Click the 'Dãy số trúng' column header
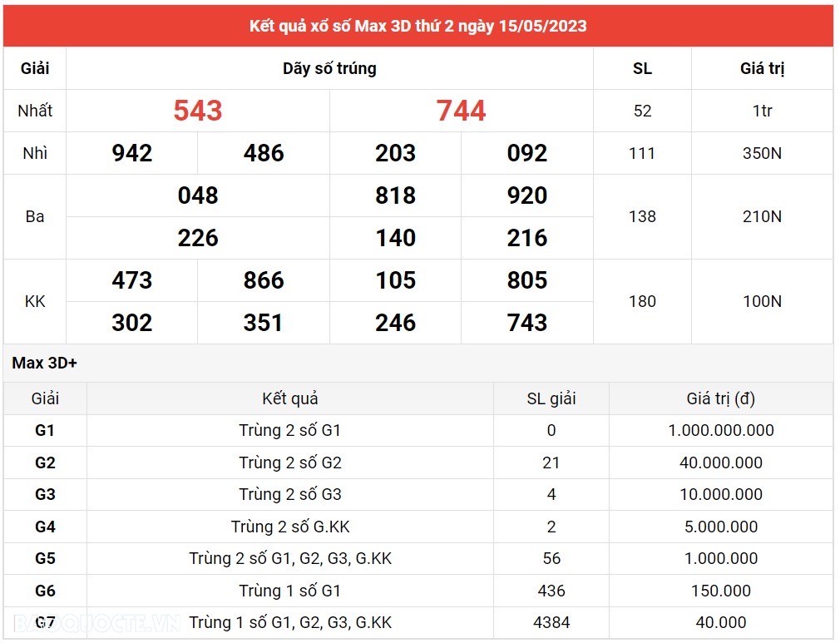 (329, 69)
